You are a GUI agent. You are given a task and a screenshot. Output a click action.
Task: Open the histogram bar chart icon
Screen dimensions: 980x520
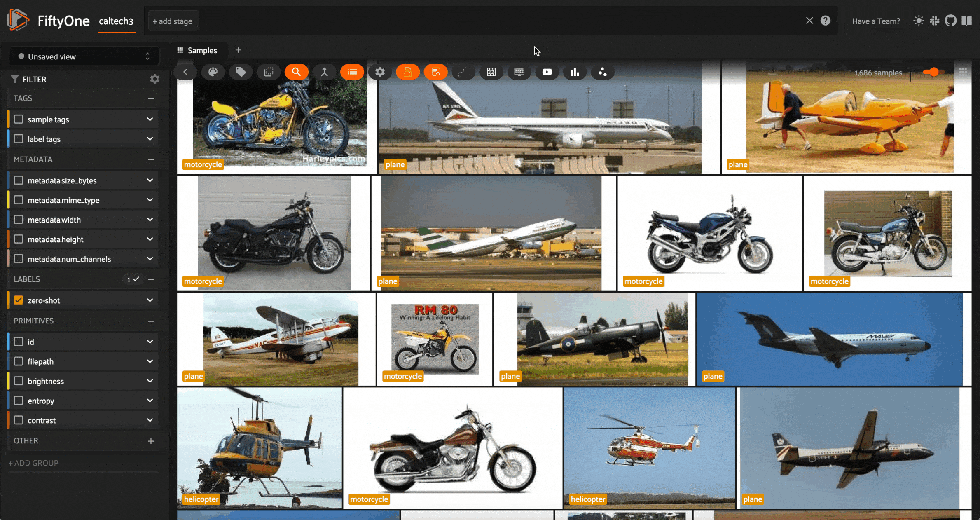(575, 72)
